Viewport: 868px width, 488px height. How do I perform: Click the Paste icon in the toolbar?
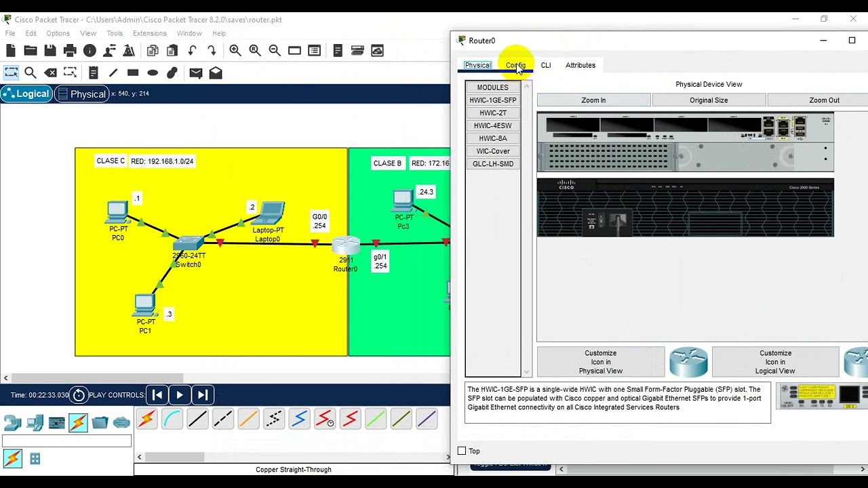coord(172,51)
